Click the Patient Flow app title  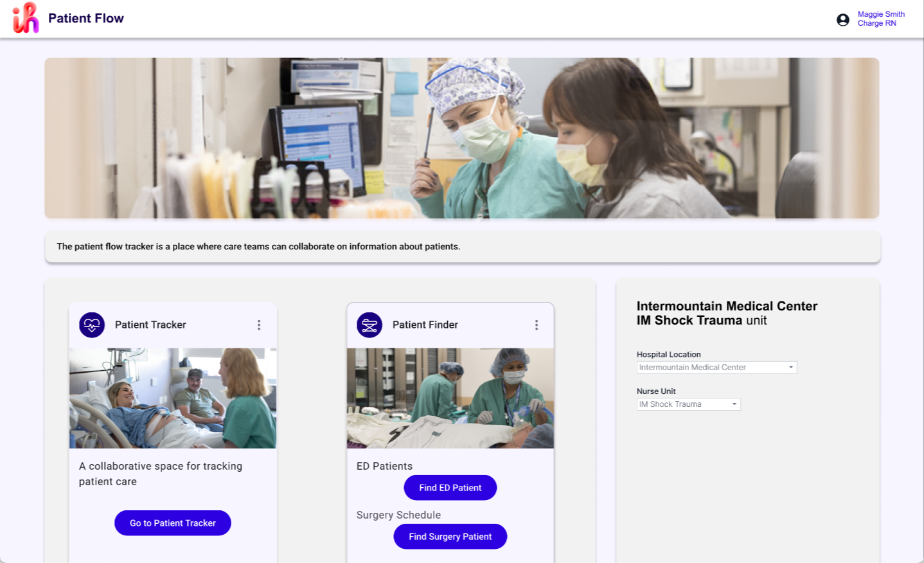pos(86,19)
